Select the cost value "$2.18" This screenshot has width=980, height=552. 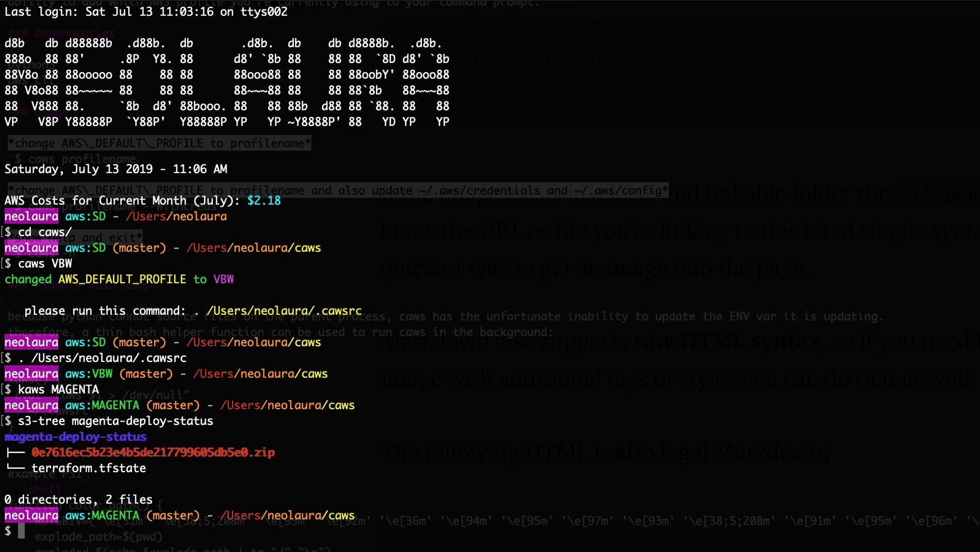click(264, 201)
